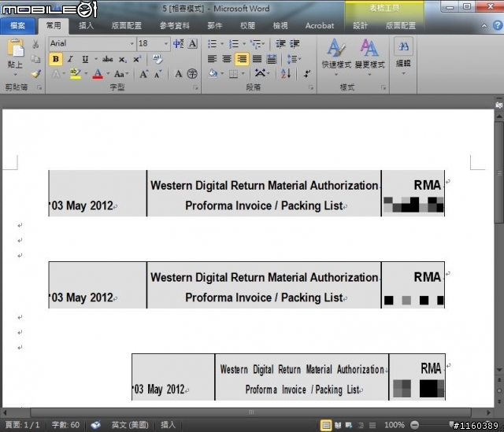Minimize the ribbon with the arrow
Screen dimensions: 504x432
click(484, 26)
